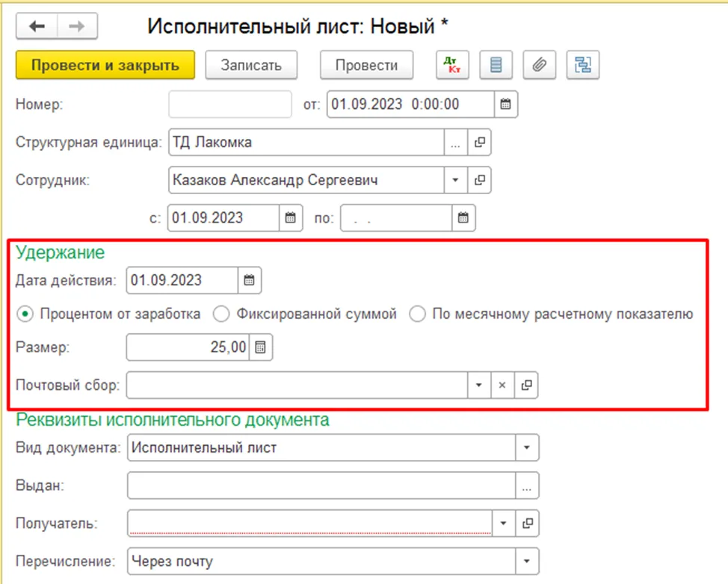Screen dimensions: 728x584
Task: Open Почтовый сбор item card icon
Action: pos(526,385)
